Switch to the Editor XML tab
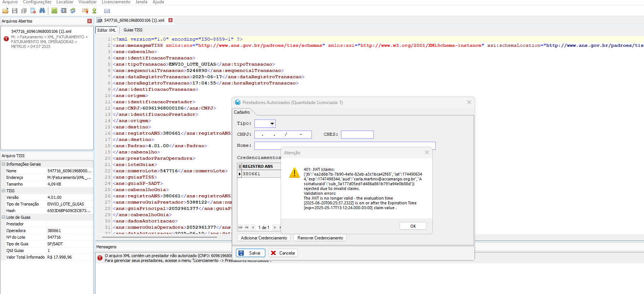 (x=107, y=30)
